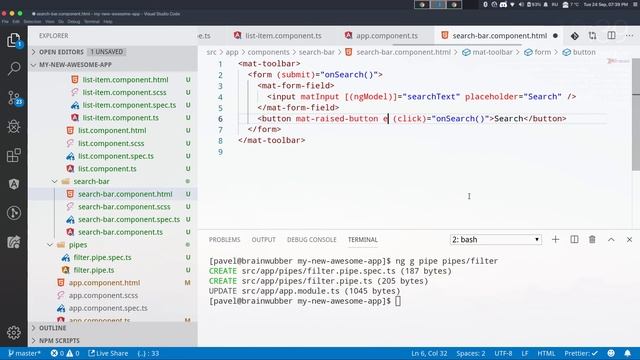Click Spaces: 2 indentation setting
The width and height of the screenshot is (640, 360).
(471, 353)
